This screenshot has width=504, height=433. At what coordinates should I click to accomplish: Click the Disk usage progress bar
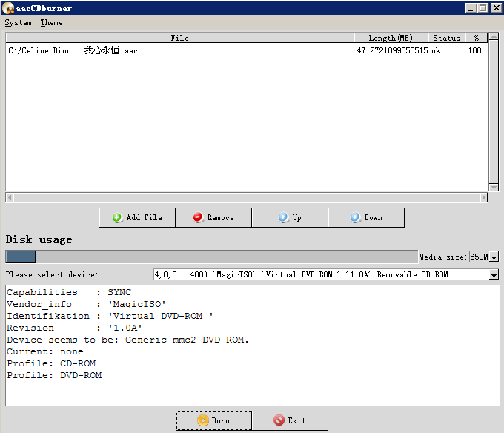click(x=211, y=257)
